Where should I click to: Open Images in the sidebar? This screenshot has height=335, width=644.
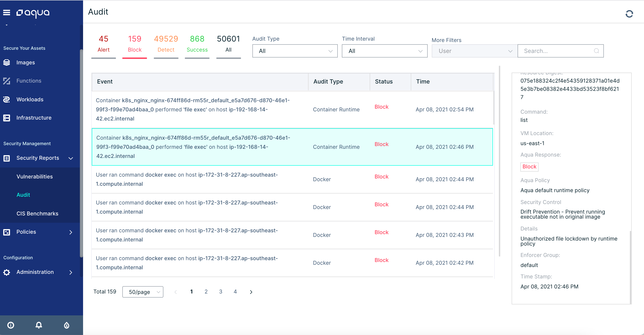pyautogui.click(x=26, y=63)
